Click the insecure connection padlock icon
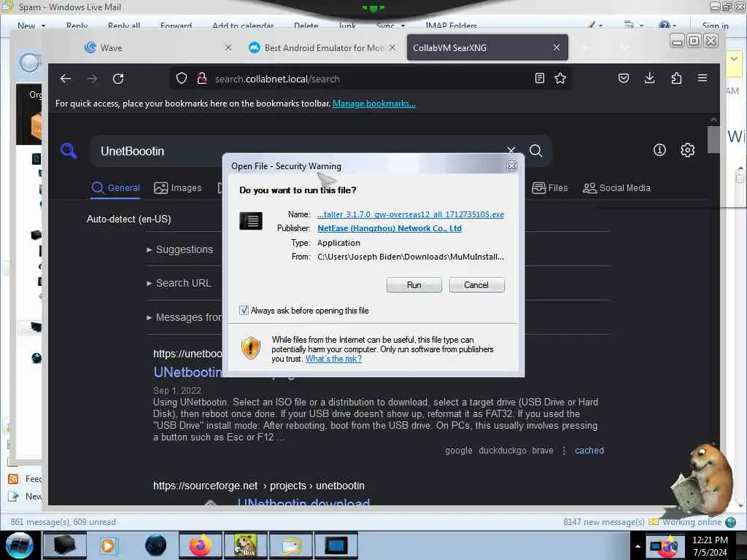 tap(202, 79)
